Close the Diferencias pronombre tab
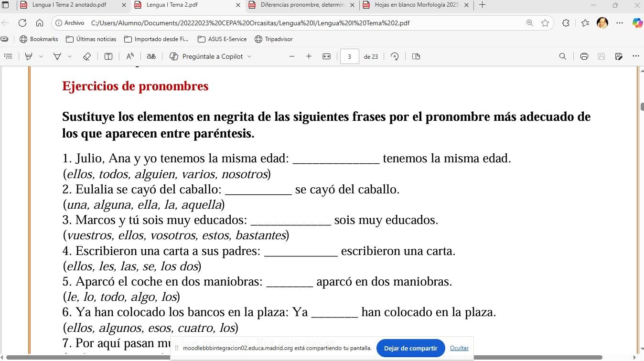Image resolution: width=644 pixels, height=361 pixels. pos(353,5)
